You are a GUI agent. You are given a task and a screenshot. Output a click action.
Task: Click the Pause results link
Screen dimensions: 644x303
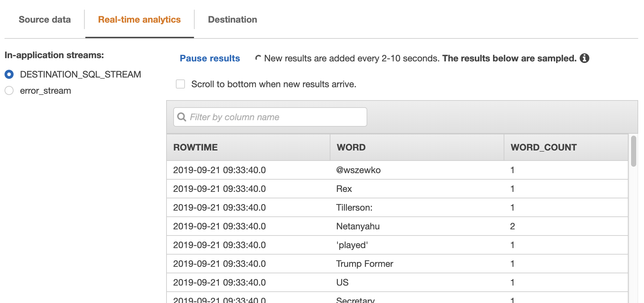point(209,58)
